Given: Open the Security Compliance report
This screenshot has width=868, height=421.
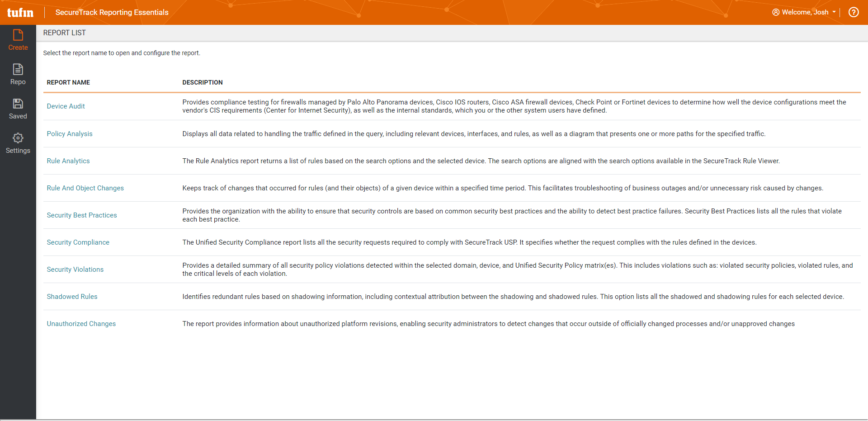Looking at the screenshot, I should pyautogui.click(x=78, y=242).
